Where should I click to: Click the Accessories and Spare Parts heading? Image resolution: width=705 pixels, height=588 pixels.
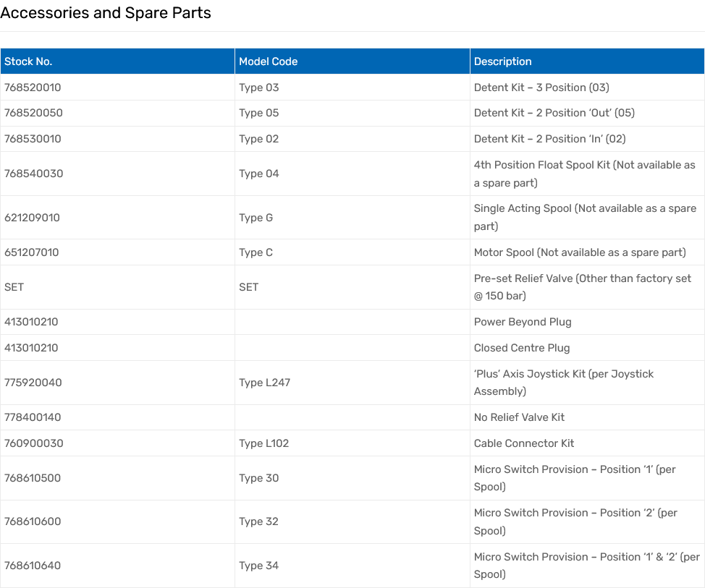(106, 13)
